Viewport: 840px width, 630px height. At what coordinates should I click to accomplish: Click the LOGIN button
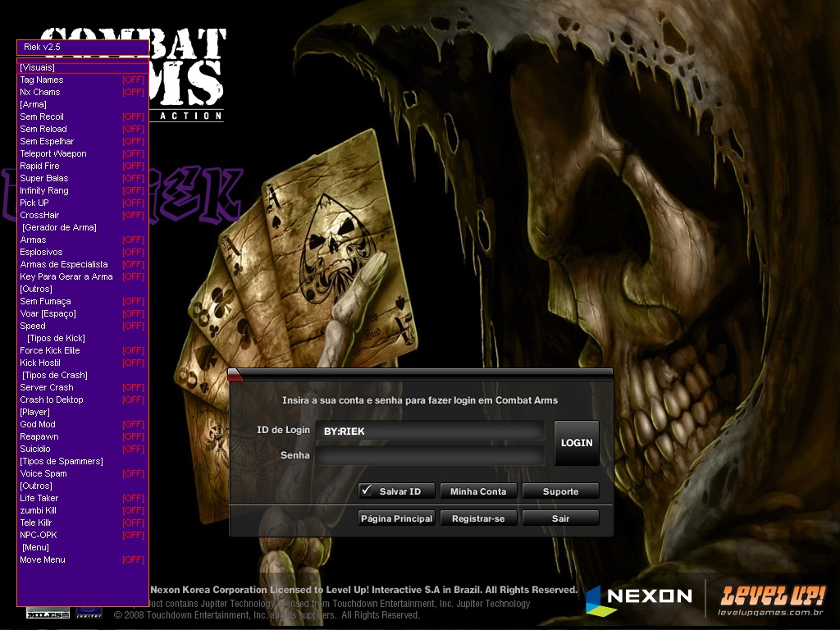point(577,443)
